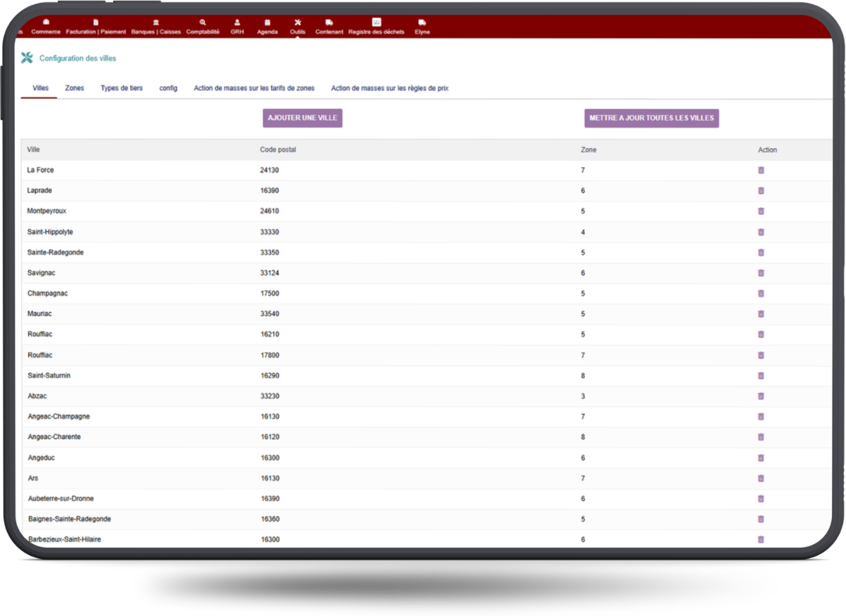846x616 pixels.
Task: Open the Types de tiers tab
Action: pos(121,88)
